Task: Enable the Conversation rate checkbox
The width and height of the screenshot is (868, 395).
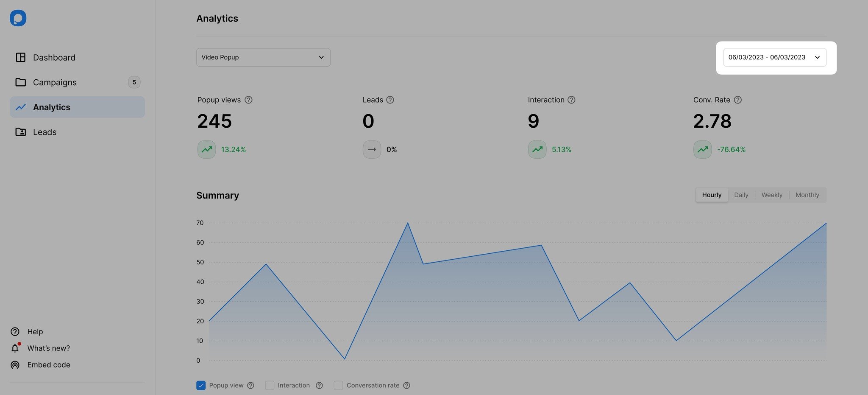Action: point(338,385)
